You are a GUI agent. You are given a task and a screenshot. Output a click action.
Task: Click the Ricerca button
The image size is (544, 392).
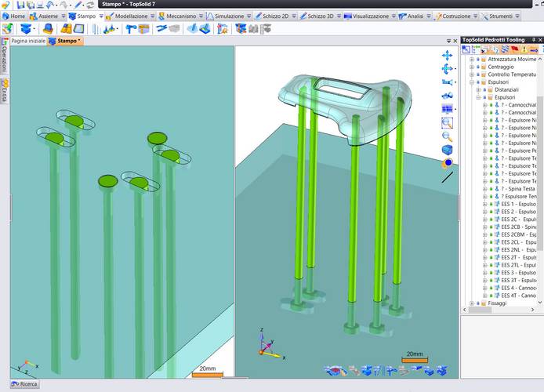[24, 384]
